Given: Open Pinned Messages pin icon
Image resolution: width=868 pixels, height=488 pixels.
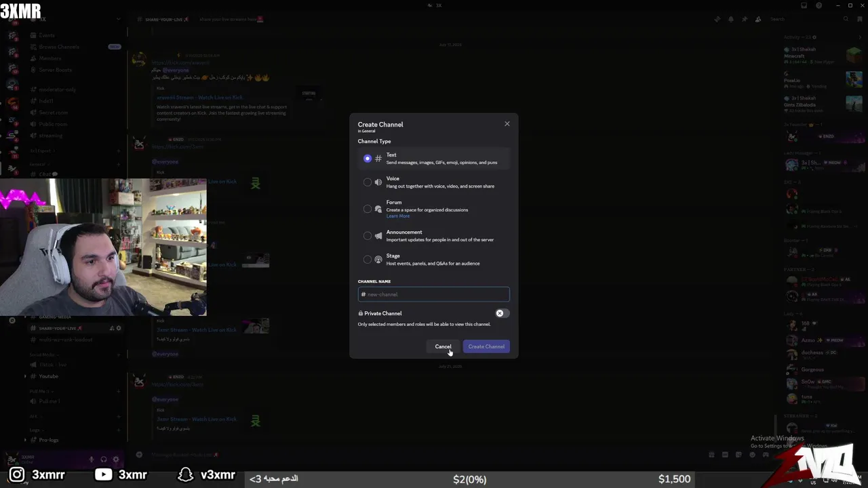Looking at the screenshot, I should coord(745,19).
